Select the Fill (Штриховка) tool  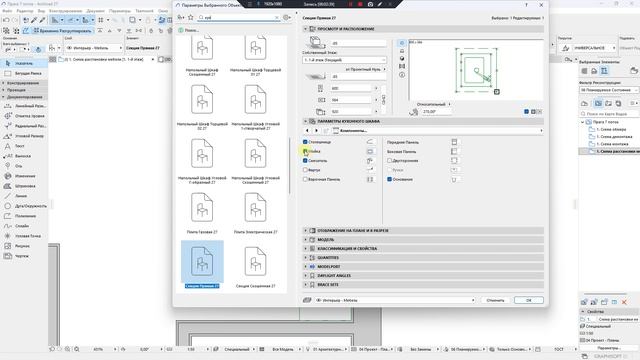coord(24,186)
